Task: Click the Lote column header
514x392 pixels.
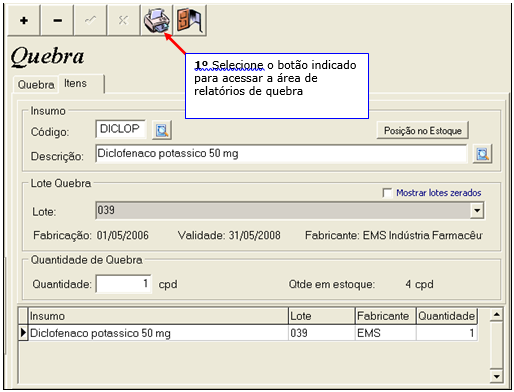Action: click(x=322, y=316)
